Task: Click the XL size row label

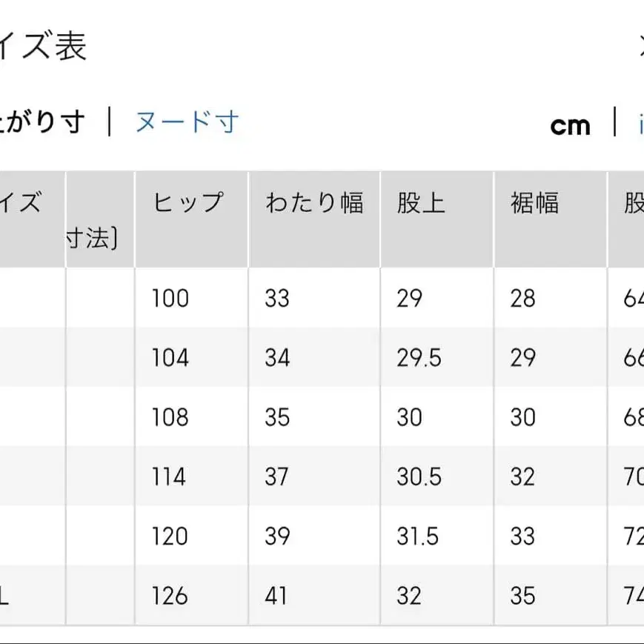Action: point(6,595)
